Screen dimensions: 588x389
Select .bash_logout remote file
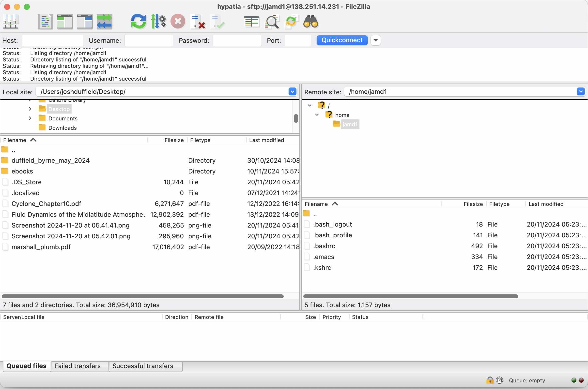click(445, 224)
